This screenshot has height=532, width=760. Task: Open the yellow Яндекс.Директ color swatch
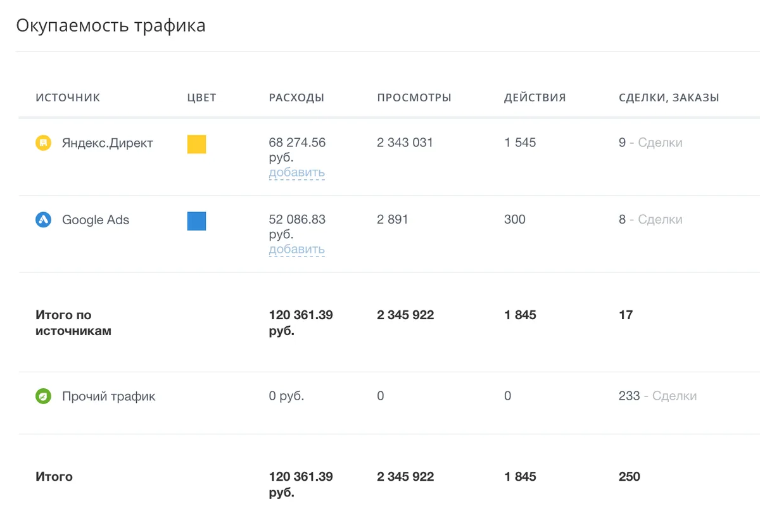(x=196, y=144)
